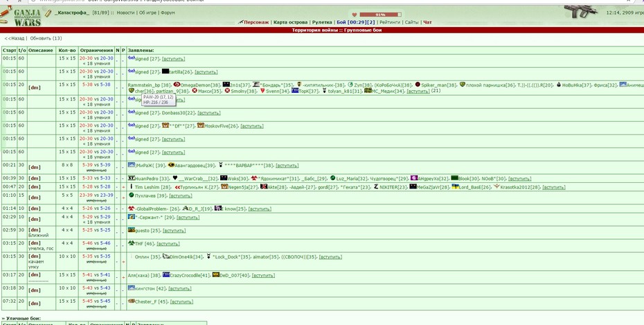The width and height of the screenshot is (644, 325).
Task: Open player Аля(хаха) [38] profile
Action: 144,276
